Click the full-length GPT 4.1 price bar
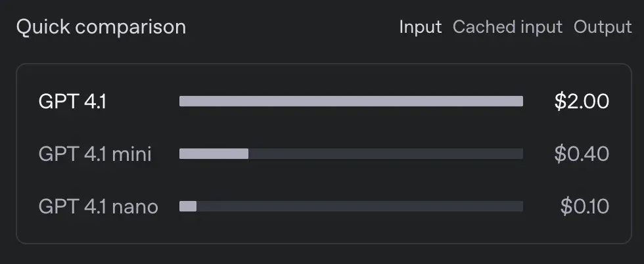The width and height of the screenshot is (644, 264). click(351, 101)
